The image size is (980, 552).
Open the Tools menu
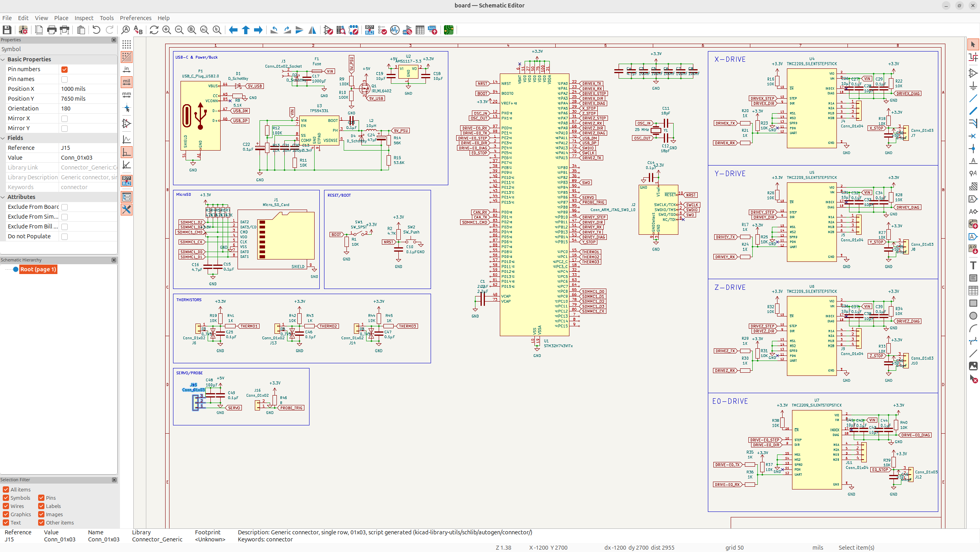[107, 18]
